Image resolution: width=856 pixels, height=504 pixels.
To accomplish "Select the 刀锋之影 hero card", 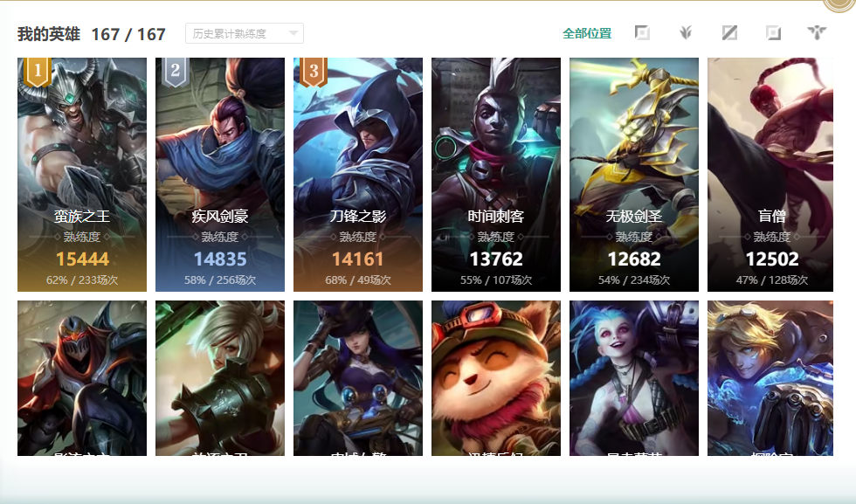I will coord(358,175).
